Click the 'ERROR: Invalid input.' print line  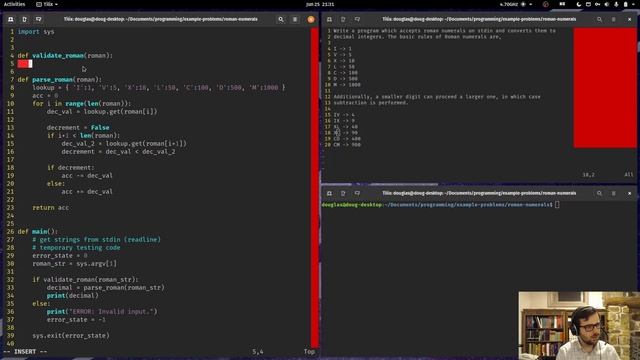[102, 311]
